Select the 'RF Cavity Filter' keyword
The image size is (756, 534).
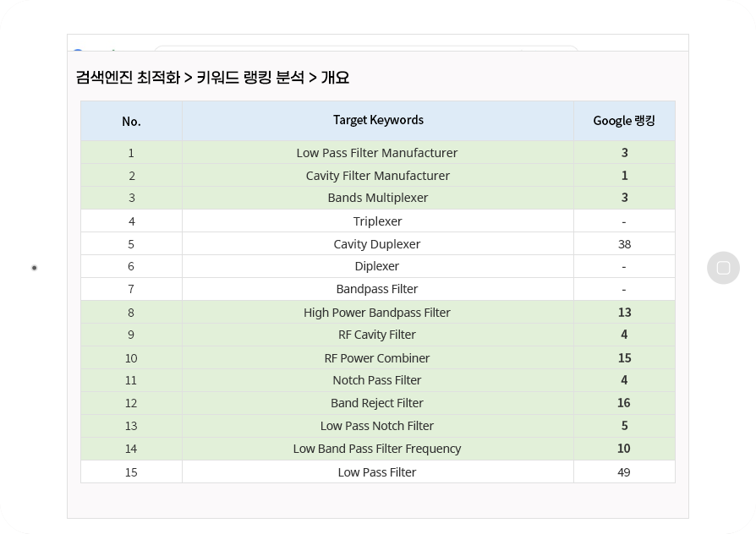(377, 335)
